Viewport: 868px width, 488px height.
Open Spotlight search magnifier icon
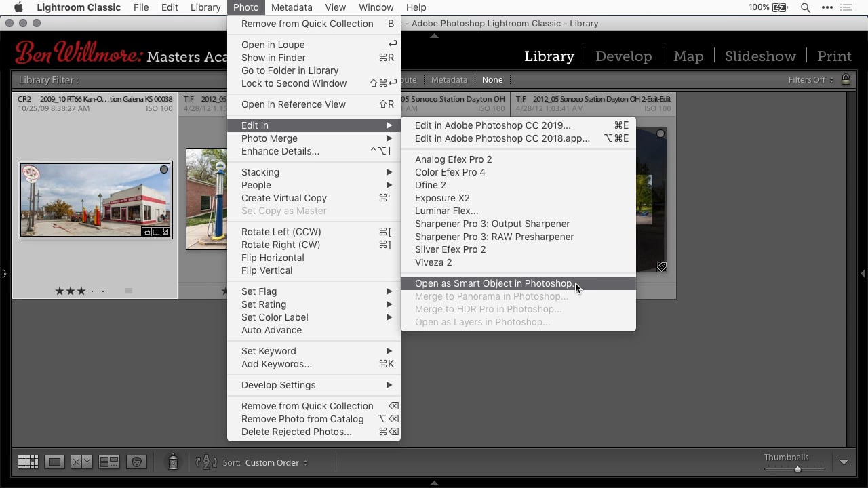coord(806,7)
